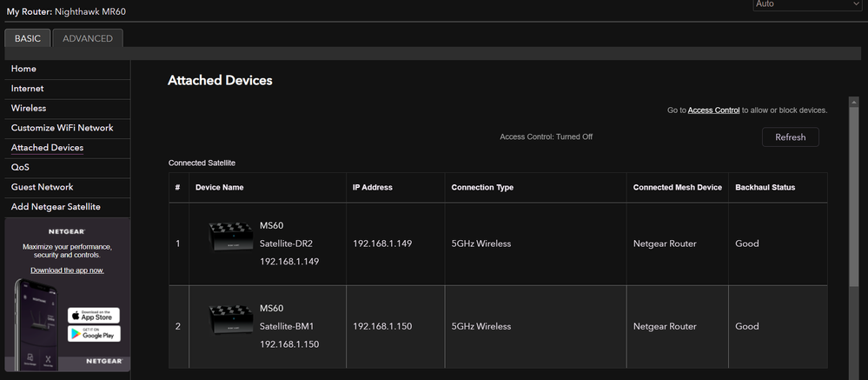868x380 pixels.
Task: Click the Attached Devices page heading
Action: (220, 80)
